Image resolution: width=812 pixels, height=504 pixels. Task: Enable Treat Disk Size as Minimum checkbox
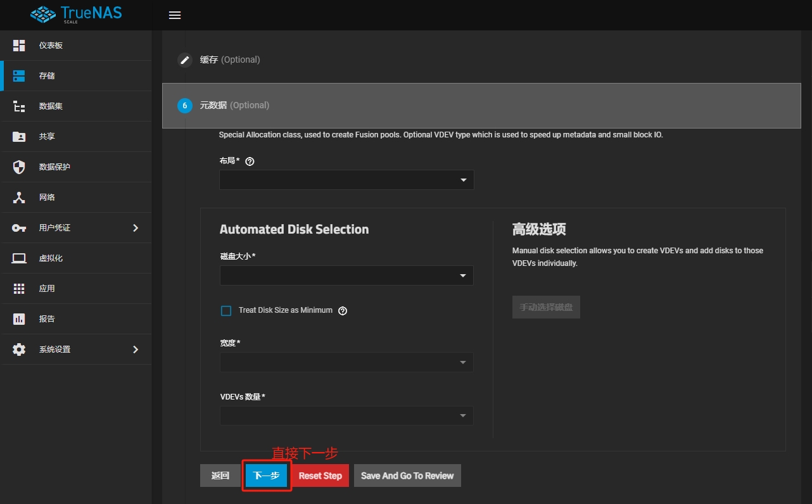[226, 311]
